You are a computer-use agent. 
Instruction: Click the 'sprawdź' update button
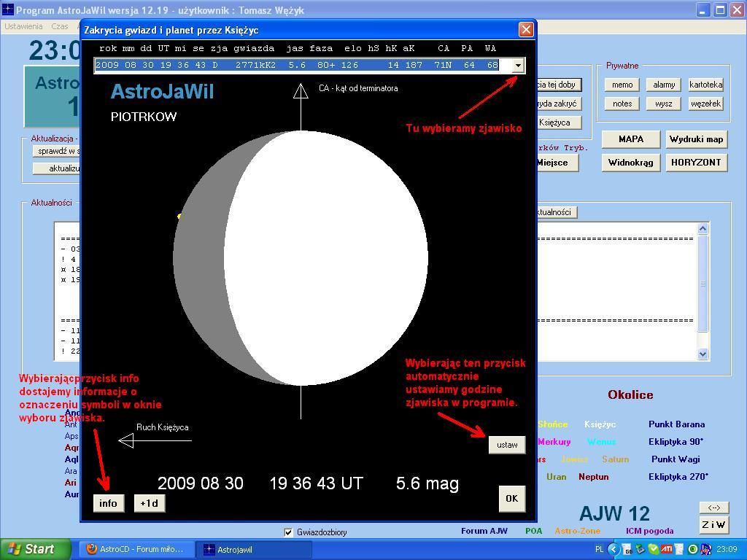tap(57, 152)
